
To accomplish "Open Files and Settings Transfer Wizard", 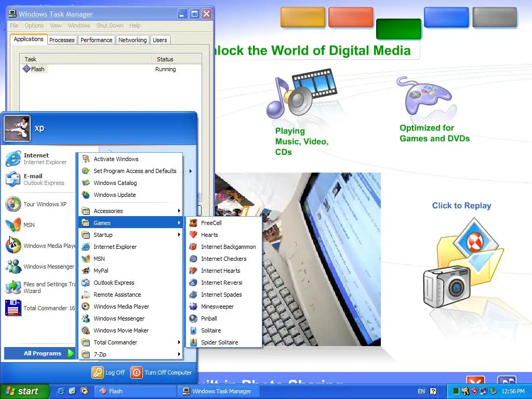I will click(39, 287).
